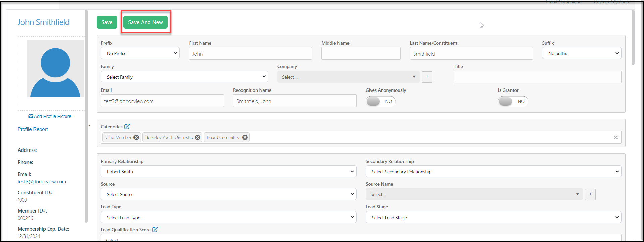
Task: Click the Categories edit pencil icon
Action: point(127,126)
